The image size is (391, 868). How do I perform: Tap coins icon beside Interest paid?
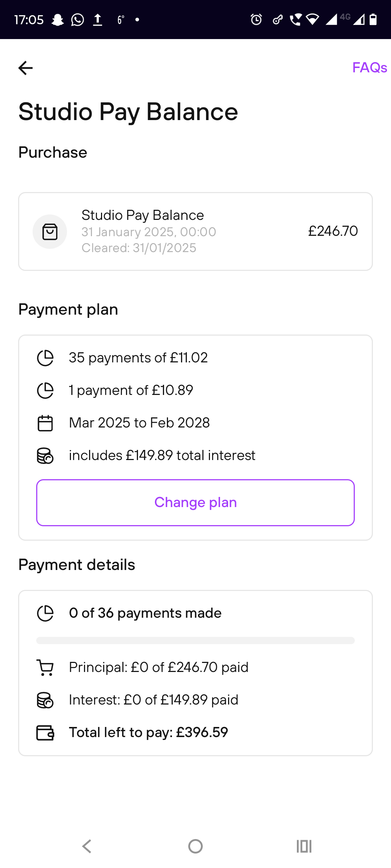pos(45,700)
